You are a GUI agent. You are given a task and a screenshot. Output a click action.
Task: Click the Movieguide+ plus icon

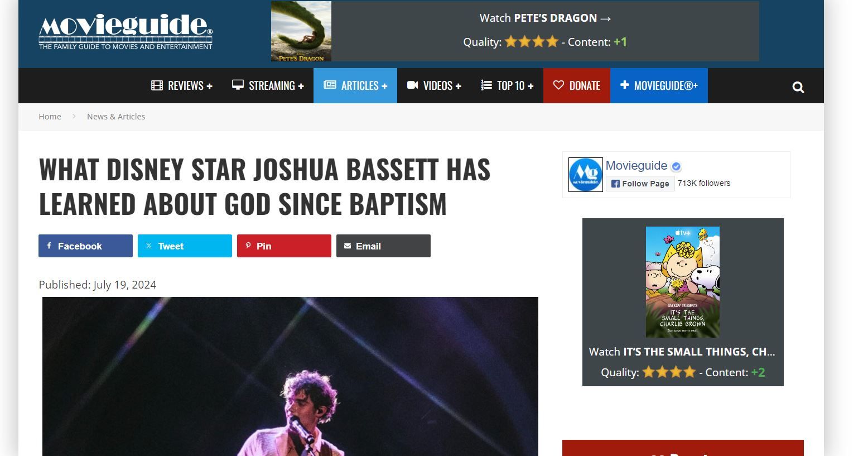tap(624, 85)
